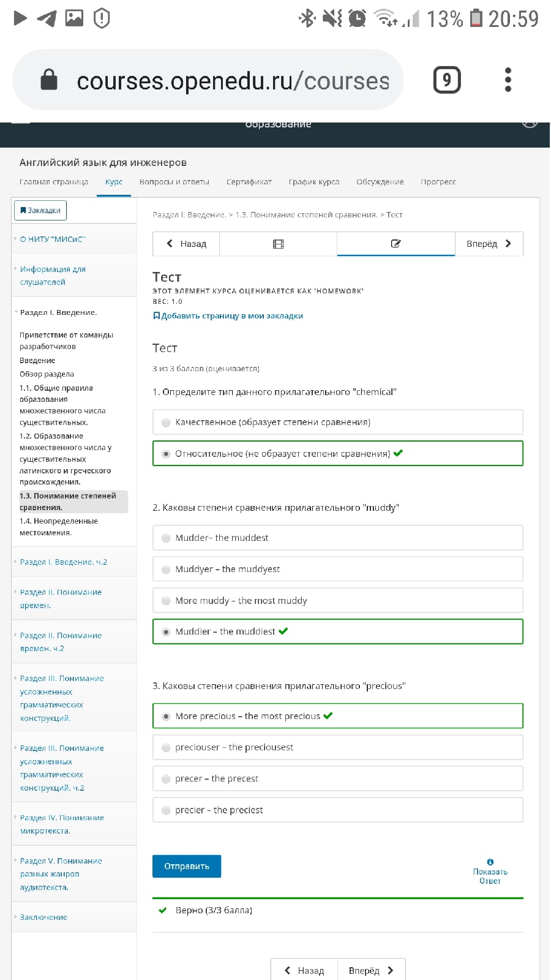Click the Показать Ответ info icon
This screenshot has height=980, width=551.
pyautogui.click(x=490, y=862)
